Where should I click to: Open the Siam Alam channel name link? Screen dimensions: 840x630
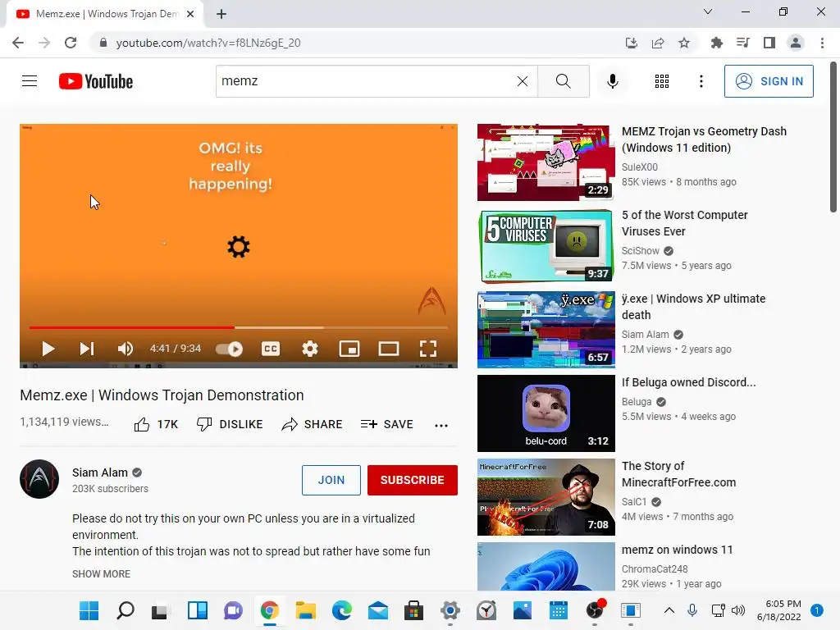(x=99, y=472)
